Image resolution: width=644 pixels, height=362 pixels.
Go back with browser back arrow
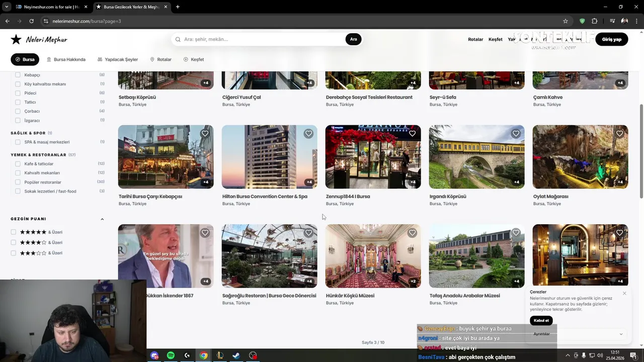click(7, 21)
